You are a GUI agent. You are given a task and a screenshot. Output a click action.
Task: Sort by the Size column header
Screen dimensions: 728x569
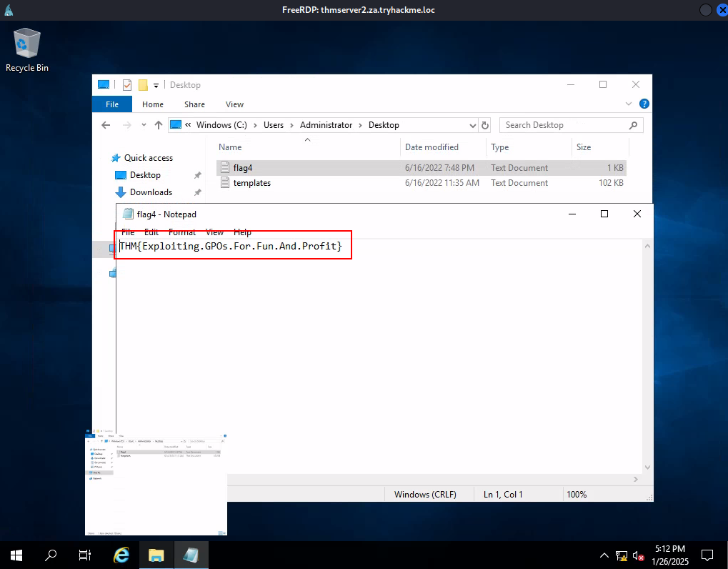click(x=584, y=147)
